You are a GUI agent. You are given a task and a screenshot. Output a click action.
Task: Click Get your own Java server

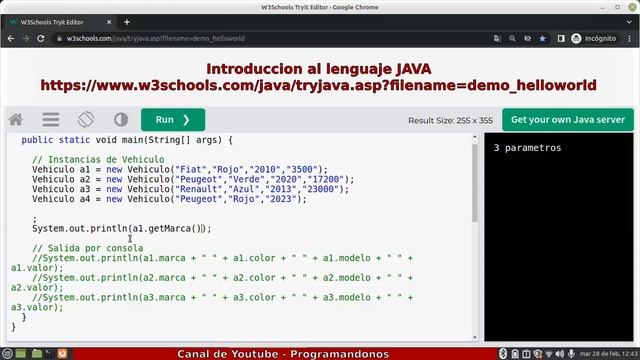[568, 120]
